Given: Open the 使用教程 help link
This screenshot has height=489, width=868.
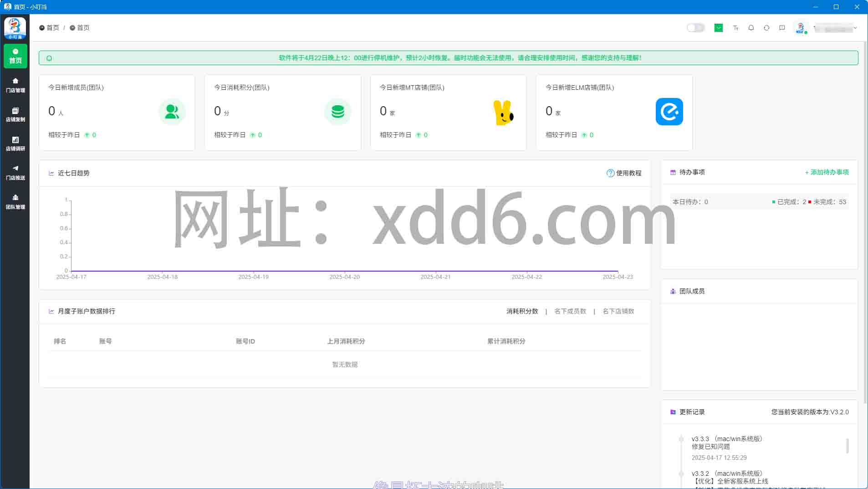Looking at the screenshot, I should point(624,173).
